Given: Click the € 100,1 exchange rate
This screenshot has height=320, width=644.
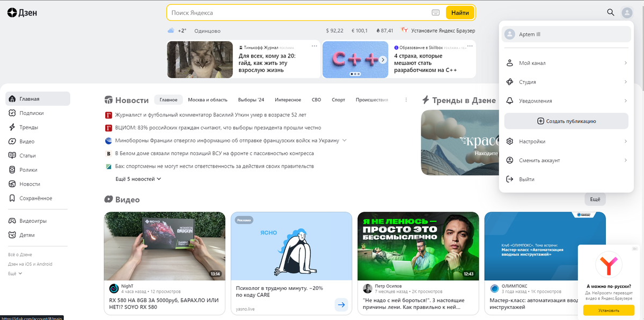Looking at the screenshot, I should click(360, 31).
